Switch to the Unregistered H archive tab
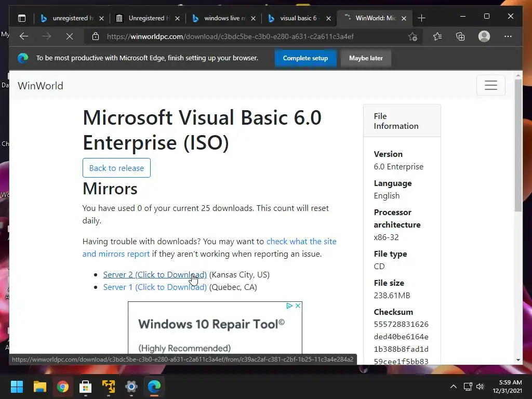This screenshot has width=532, height=399. coord(143,18)
